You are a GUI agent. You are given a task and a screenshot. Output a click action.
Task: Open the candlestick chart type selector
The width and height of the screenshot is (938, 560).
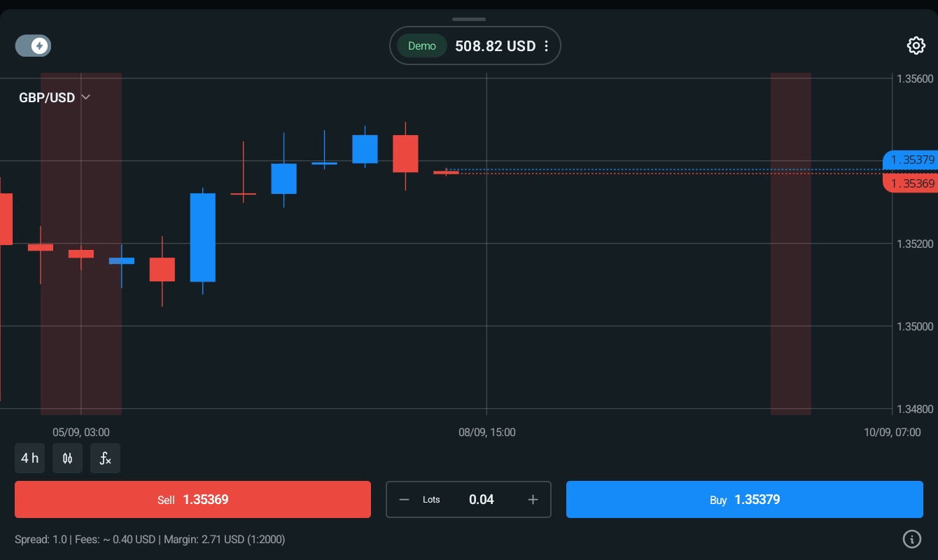click(x=68, y=458)
